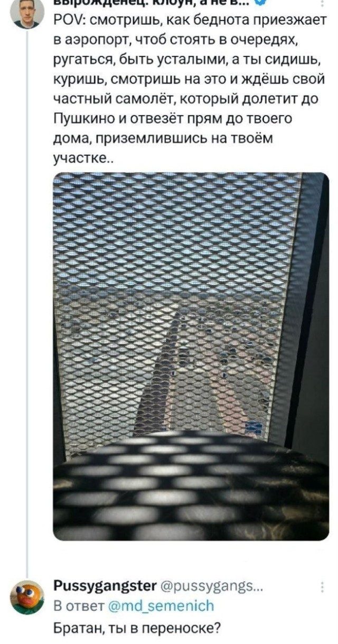Open Pussygangster's orange character avatar
The image size is (338, 644).
[27, 596]
